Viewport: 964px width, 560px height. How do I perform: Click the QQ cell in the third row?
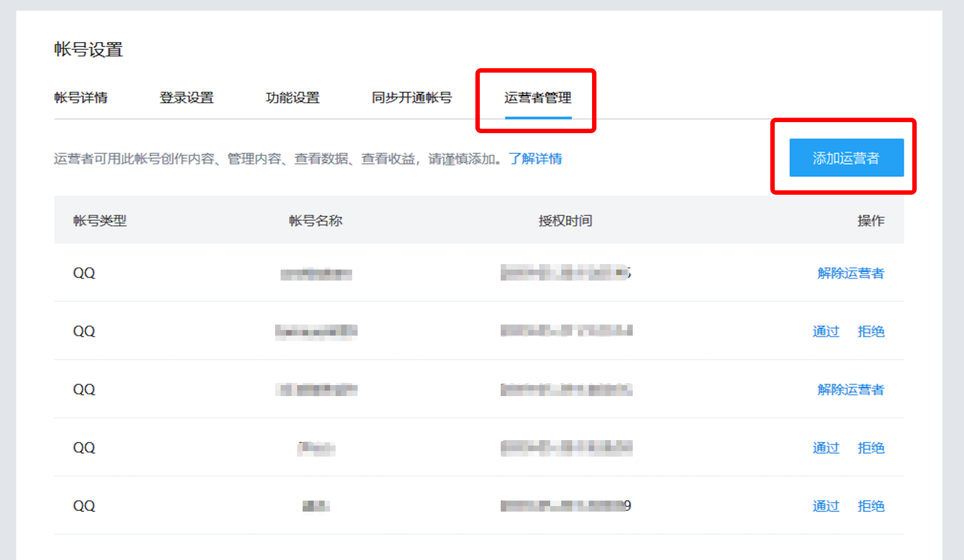[x=84, y=389]
